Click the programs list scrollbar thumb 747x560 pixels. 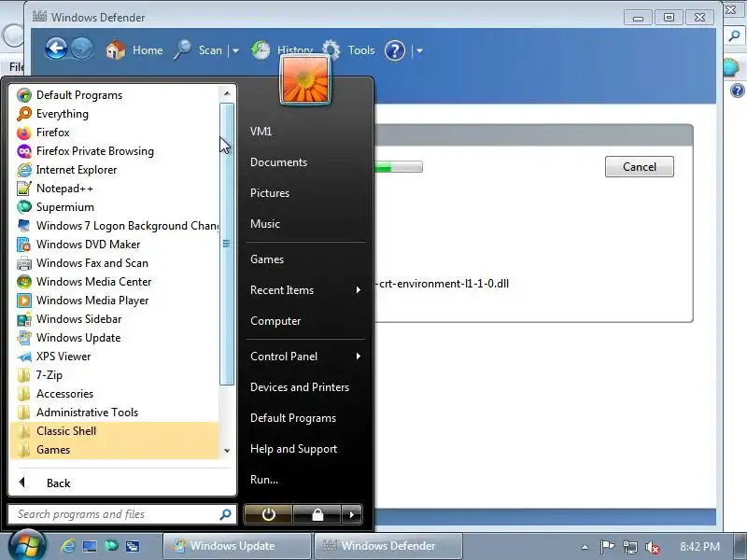(x=227, y=244)
